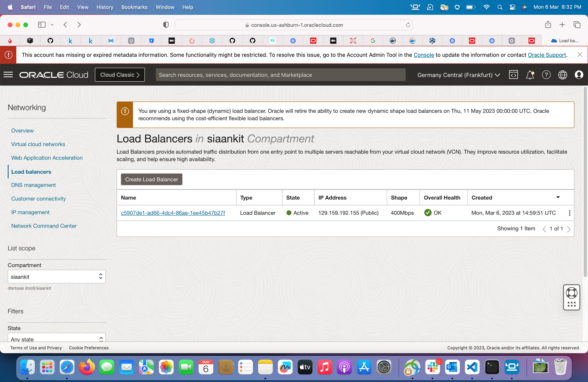Open the announcements bell icon
588x382 pixels.
[530, 75]
